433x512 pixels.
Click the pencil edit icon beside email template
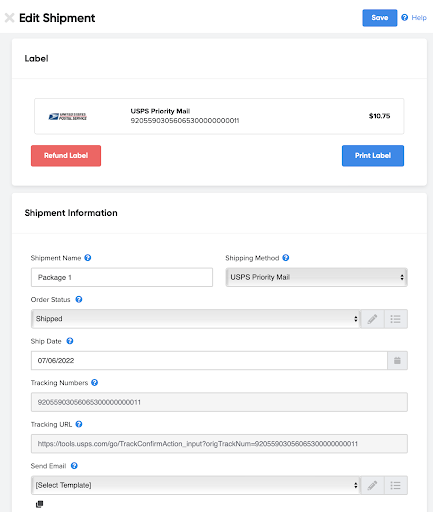tap(372, 485)
